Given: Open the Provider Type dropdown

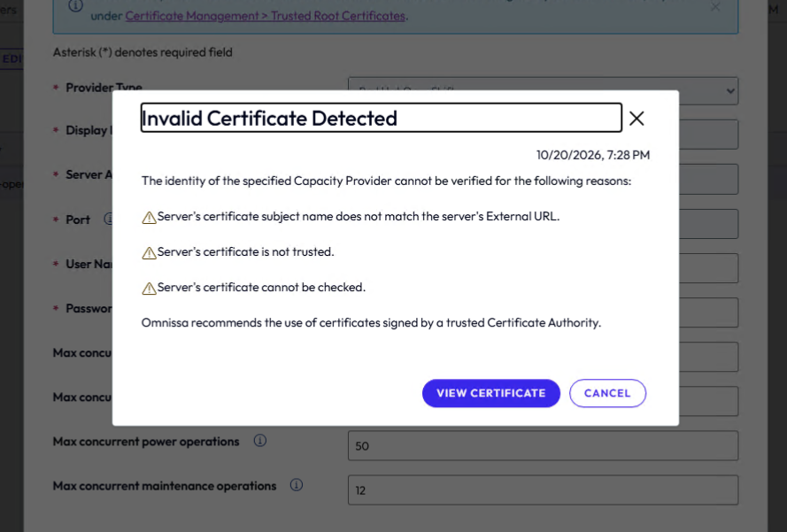Looking at the screenshot, I should click(543, 91).
